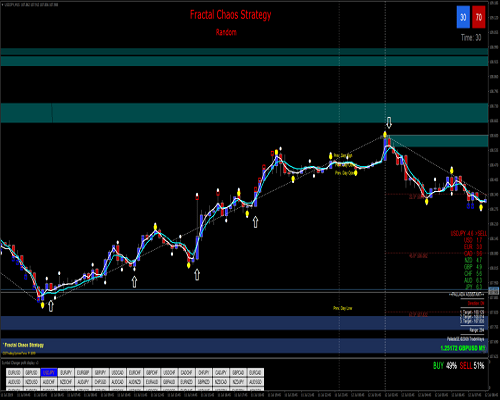Viewport: 500px width, 400px height.
Task: Click the USDJPY SELL signal text
Action: pyautogui.click(x=469, y=233)
